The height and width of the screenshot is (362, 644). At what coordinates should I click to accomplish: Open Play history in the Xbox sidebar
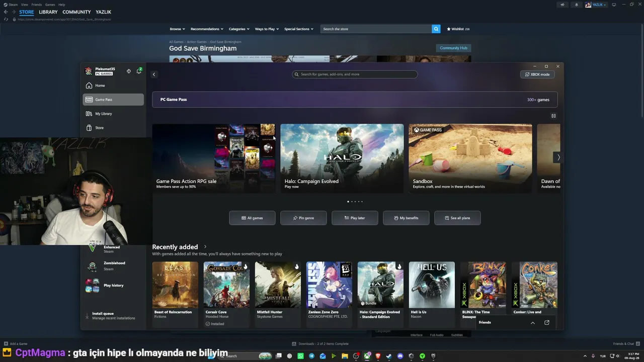pyautogui.click(x=113, y=286)
